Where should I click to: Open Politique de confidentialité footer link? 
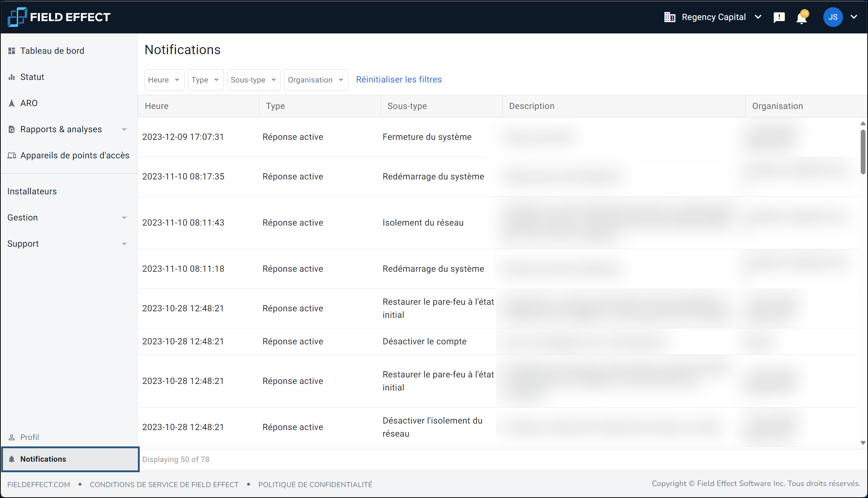(315, 485)
